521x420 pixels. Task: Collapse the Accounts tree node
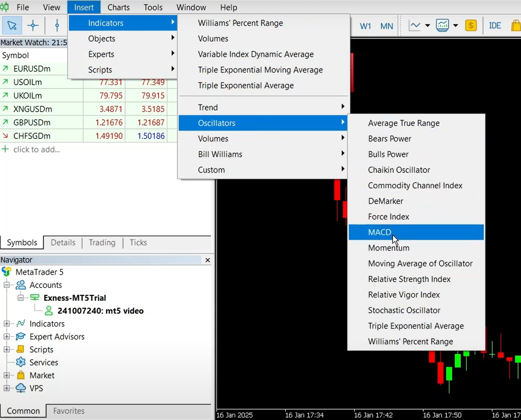[x=7, y=285]
